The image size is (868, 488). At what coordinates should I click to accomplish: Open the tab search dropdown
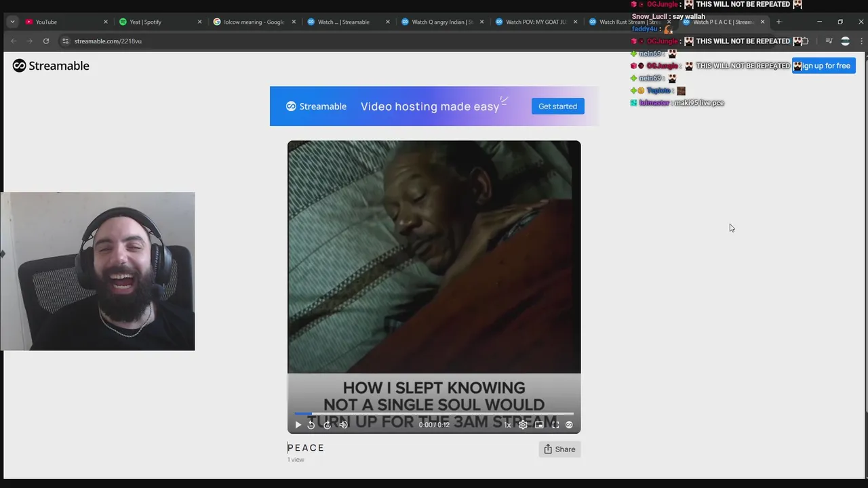12,22
